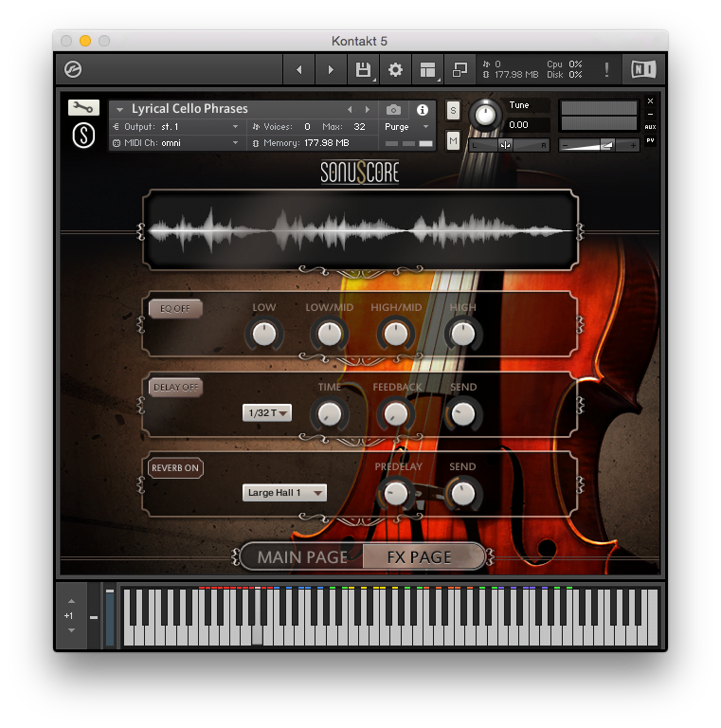Click the waveform display
The width and height of the screenshot is (721, 728).
pyautogui.click(x=360, y=229)
